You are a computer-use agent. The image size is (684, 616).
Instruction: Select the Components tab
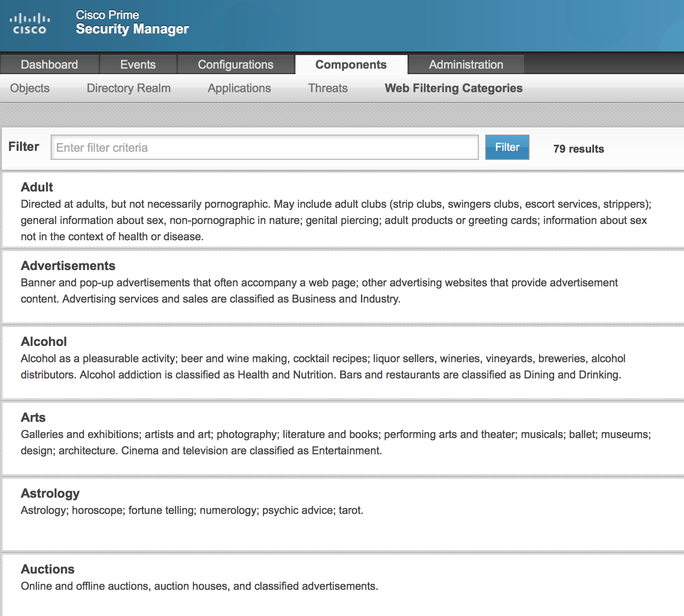351,65
